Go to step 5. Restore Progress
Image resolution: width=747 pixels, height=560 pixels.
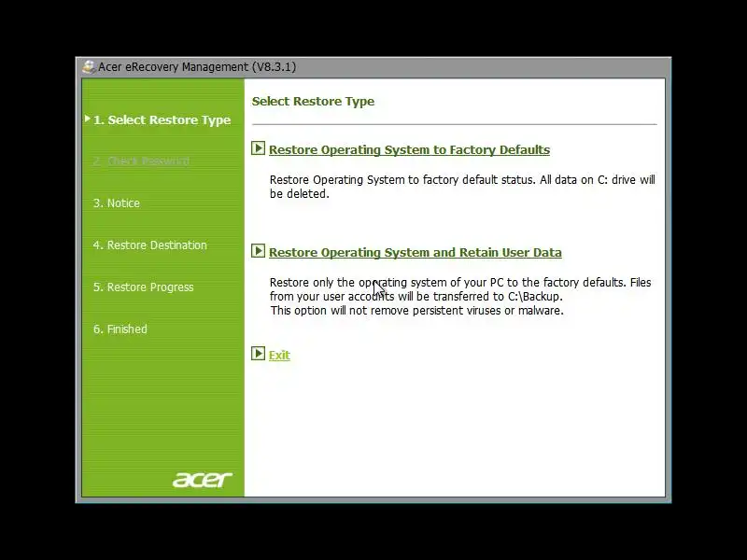144,287
